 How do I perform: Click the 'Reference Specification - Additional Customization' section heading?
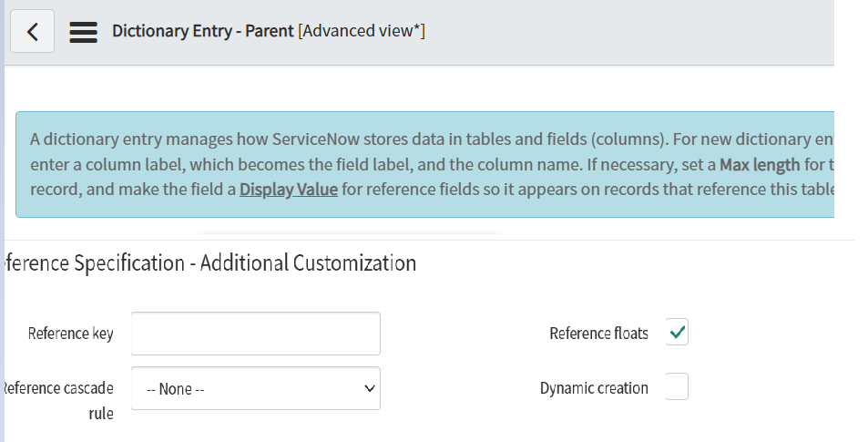(x=209, y=263)
